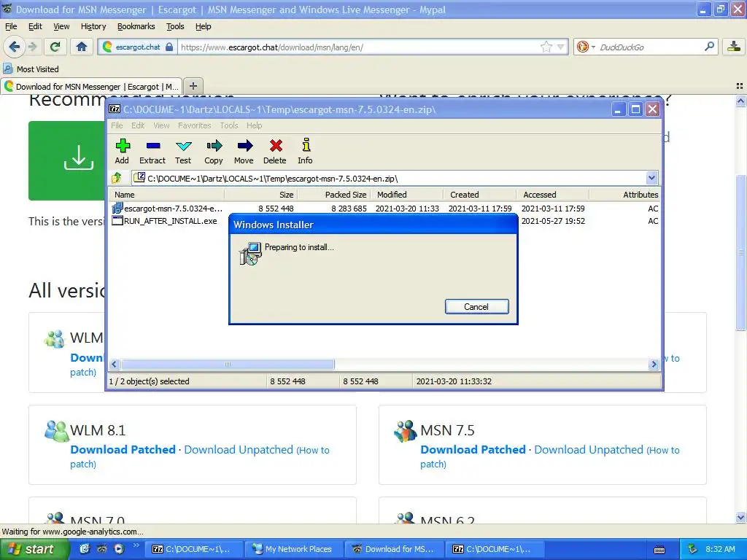Viewport: 747px width, 560px height.
Task: Select the escargot-msn-7.5.0324-e... file row
Action: click(385, 209)
